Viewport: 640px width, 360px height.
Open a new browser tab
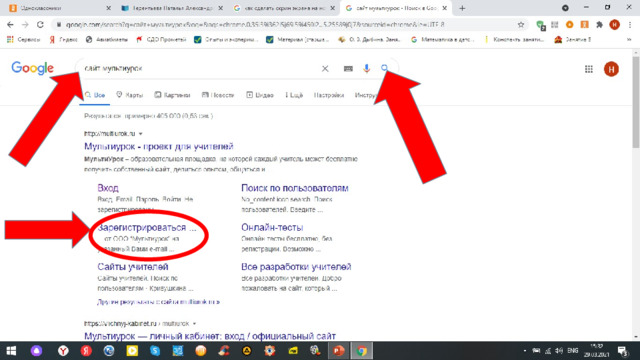point(462,8)
